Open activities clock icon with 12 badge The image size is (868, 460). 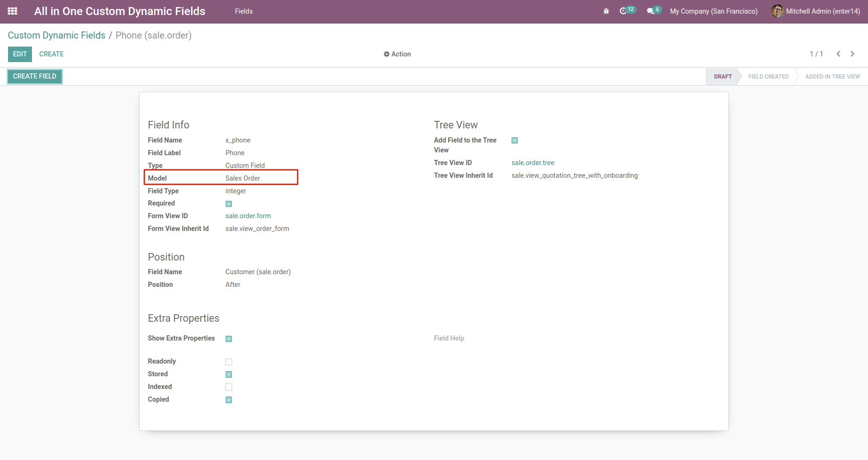click(x=623, y=11)
